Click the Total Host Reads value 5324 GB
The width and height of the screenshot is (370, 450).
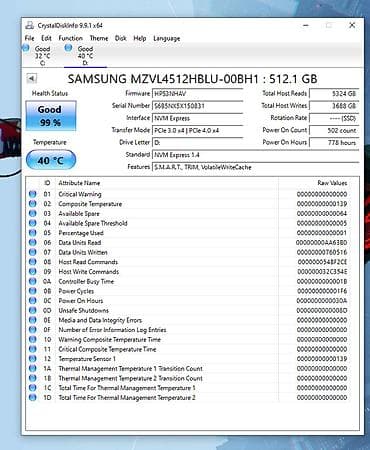coord(334,94)
